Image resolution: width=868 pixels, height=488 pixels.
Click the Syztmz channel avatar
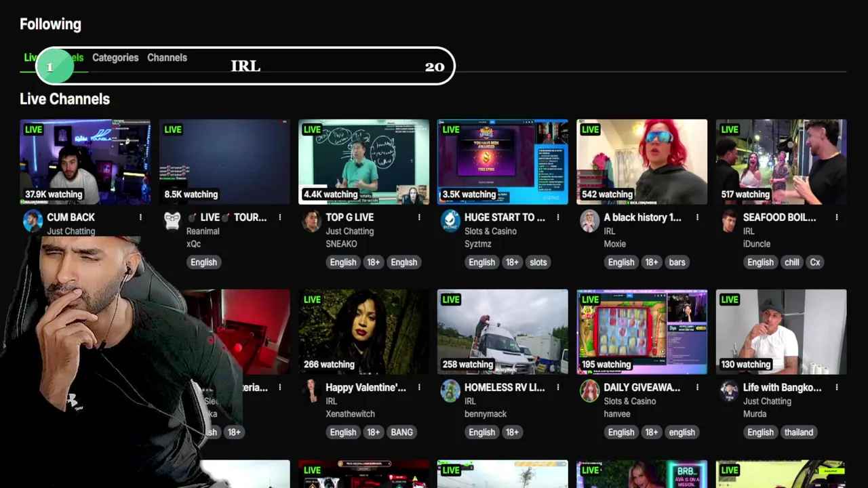pos(450,221)
